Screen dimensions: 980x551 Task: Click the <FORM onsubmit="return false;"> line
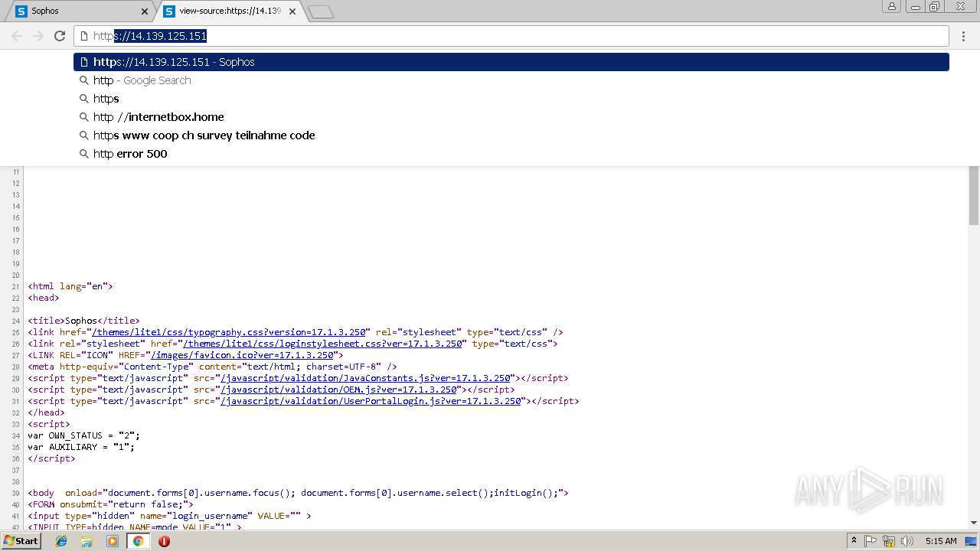110,504
